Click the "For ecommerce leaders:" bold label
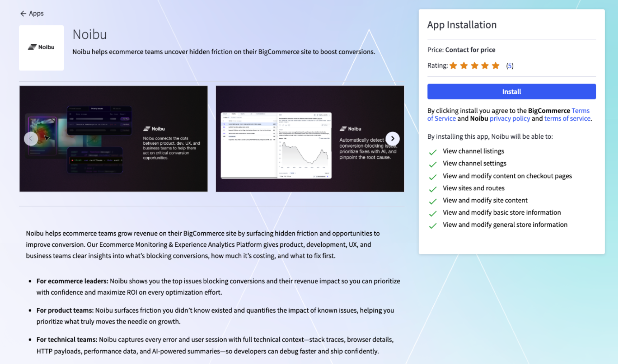Image resolution: width=618 pixels, height=364 pixels. pos(72,281)
